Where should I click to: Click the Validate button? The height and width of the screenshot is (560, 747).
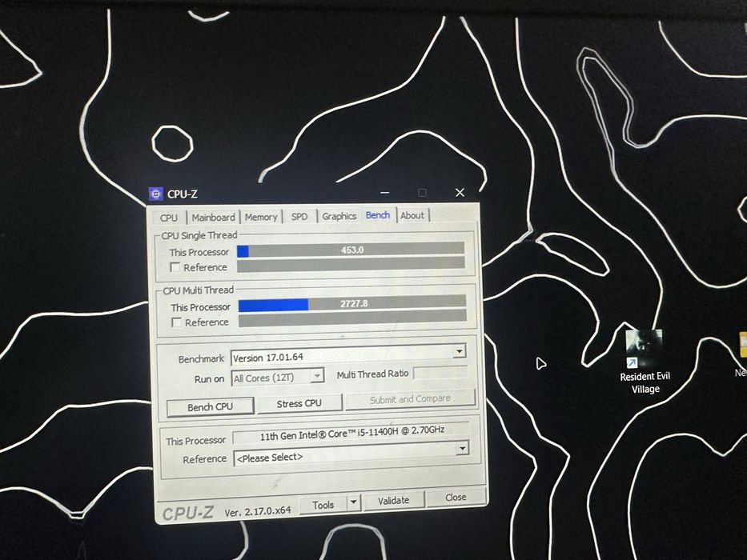coord(393,501)
